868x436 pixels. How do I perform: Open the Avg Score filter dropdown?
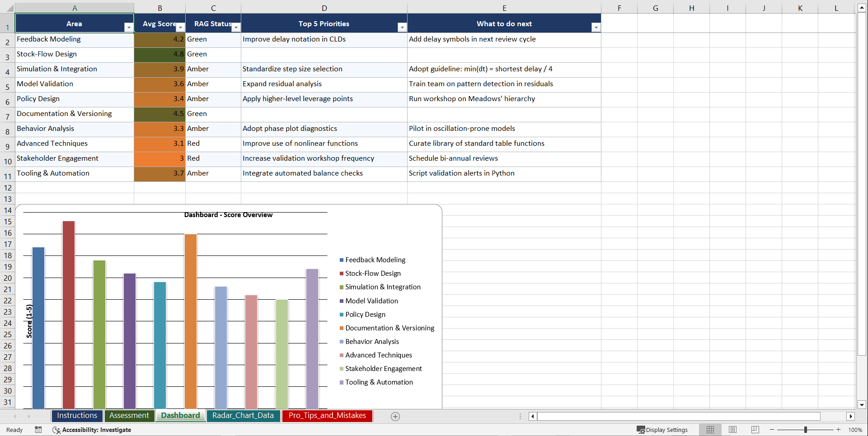click(x=180, y=27)
